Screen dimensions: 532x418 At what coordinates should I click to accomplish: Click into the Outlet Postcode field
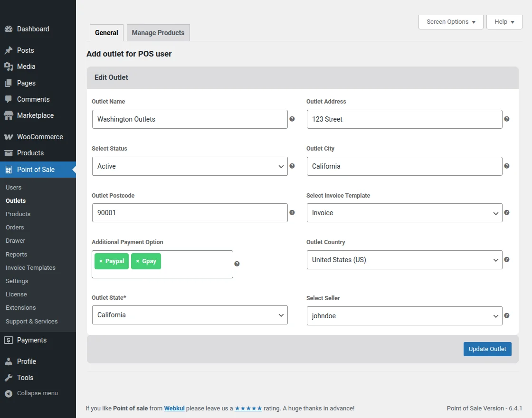pos(190,213)
